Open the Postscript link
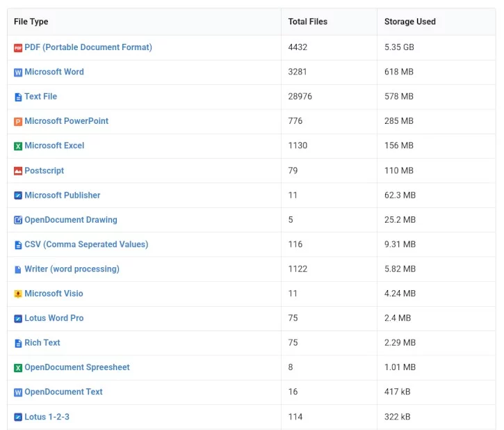The image size is (504, 430). 44,170
